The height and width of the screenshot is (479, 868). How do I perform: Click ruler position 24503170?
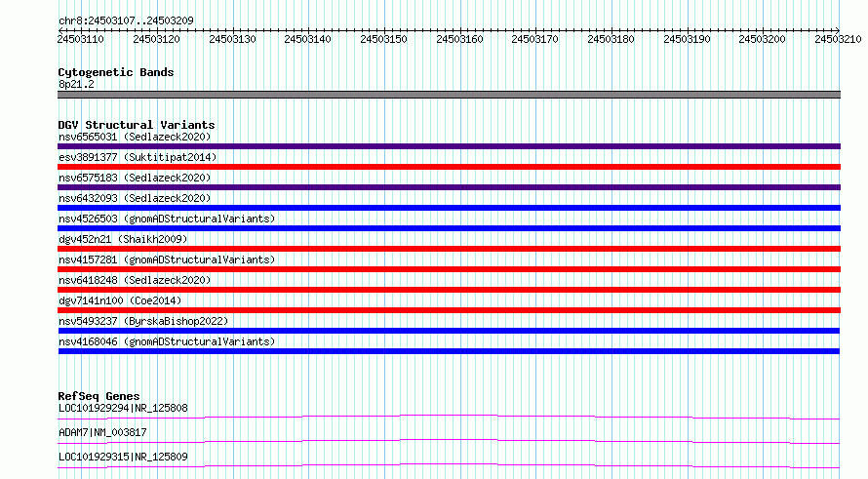(x=534, y=39)
